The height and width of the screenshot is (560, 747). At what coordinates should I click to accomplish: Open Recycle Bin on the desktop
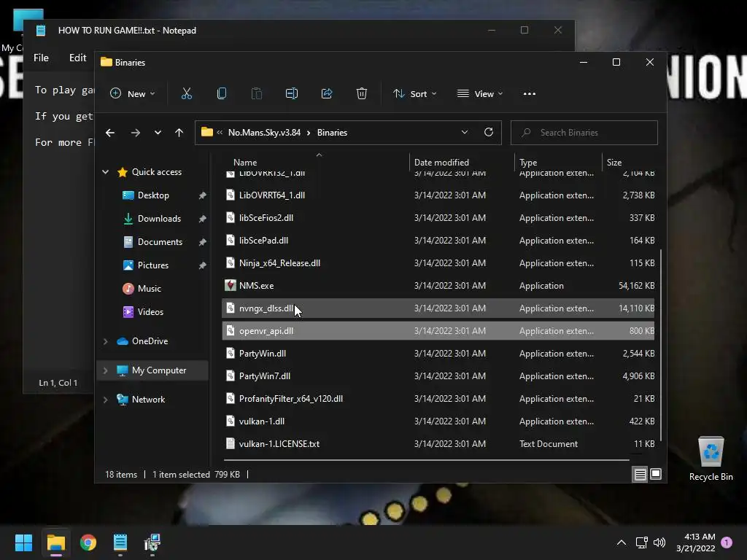coord(711,458)
